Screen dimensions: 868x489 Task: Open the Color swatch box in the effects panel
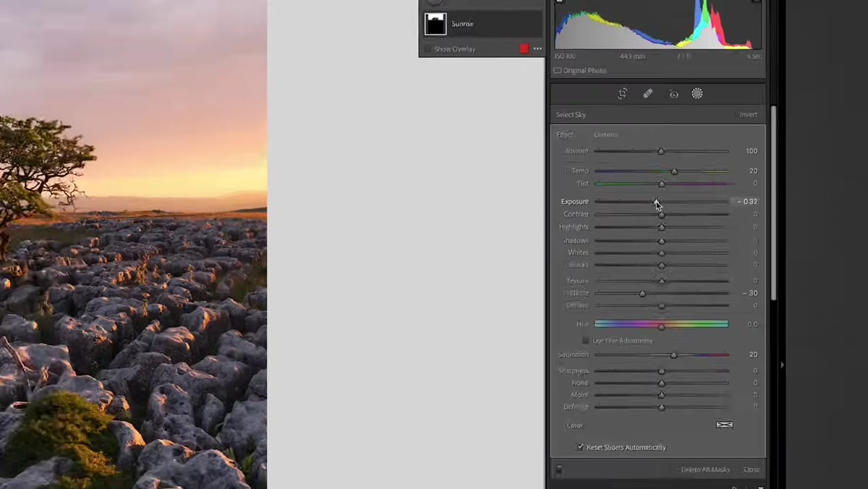point(724,425)
